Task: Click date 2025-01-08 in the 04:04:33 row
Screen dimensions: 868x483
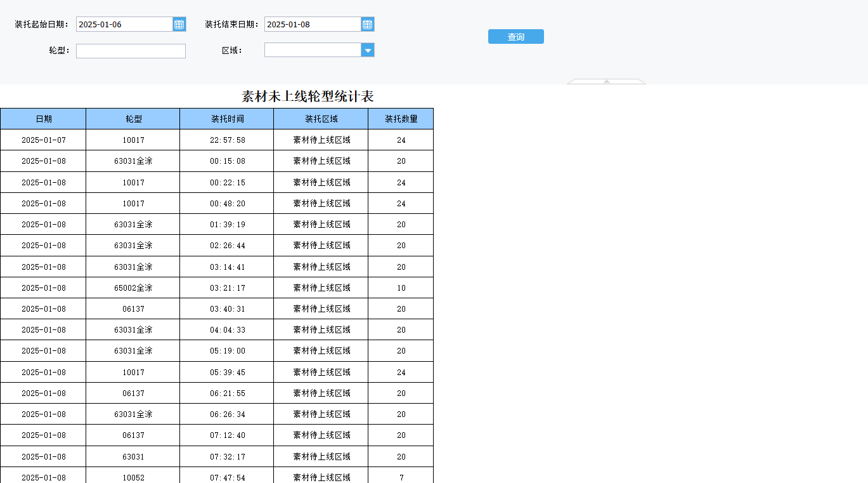Action: point(44,330)
